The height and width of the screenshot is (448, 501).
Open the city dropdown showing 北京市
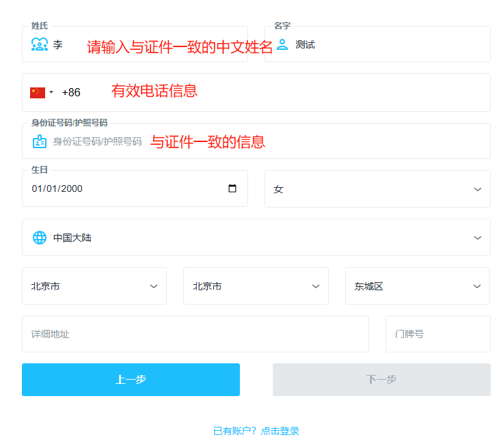(x=256, y=286)
